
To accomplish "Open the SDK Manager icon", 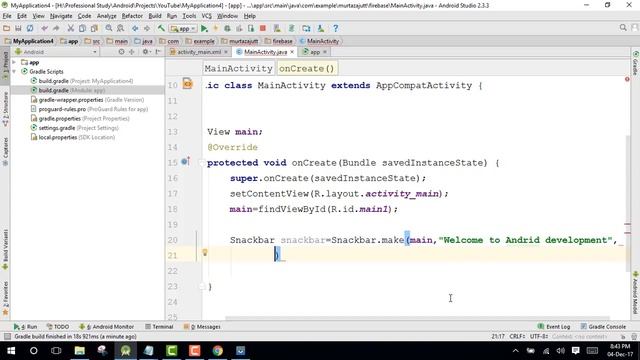I will [x=321, y=28].
